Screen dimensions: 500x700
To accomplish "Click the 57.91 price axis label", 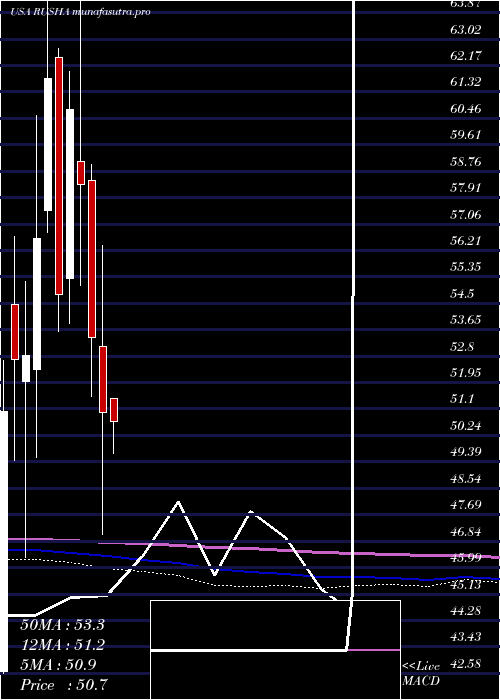I will pos(466,188).
